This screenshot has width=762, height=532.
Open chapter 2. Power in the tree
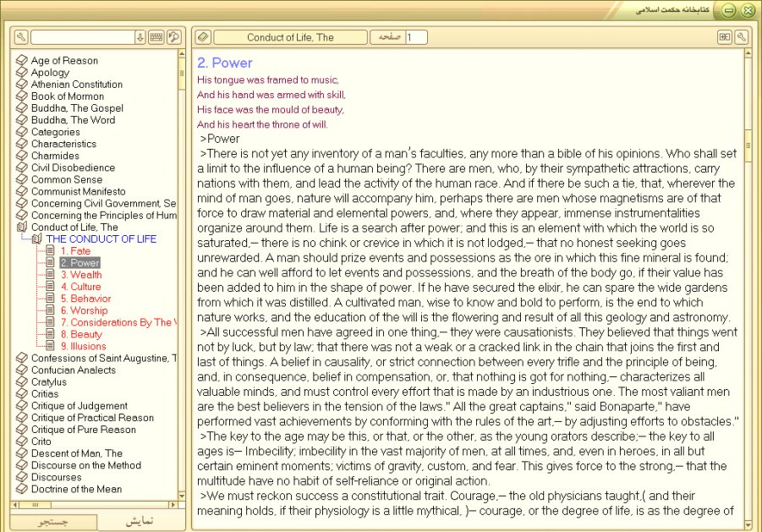pos(80,263)
